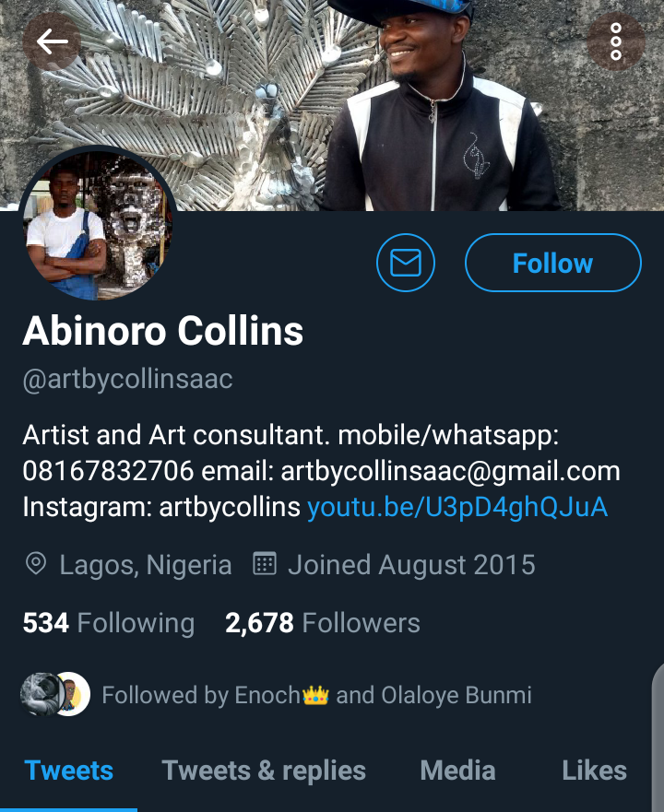Open the Media tab

[457, 771]
